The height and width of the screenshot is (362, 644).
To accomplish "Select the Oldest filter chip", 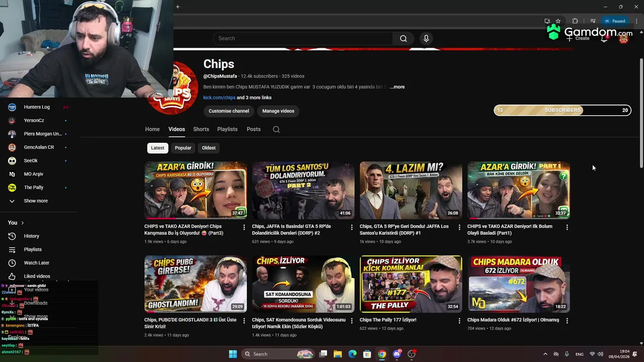I will click(x=209, y=148).
